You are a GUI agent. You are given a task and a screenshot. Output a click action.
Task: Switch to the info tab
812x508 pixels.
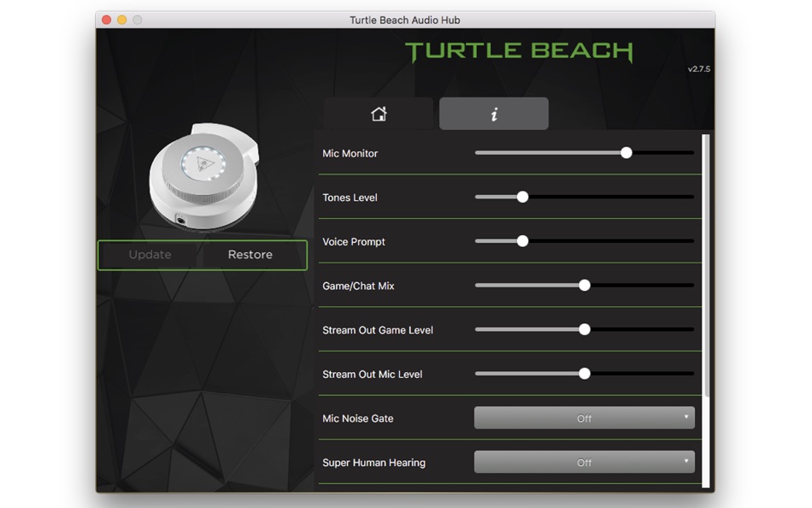[493, 114]
